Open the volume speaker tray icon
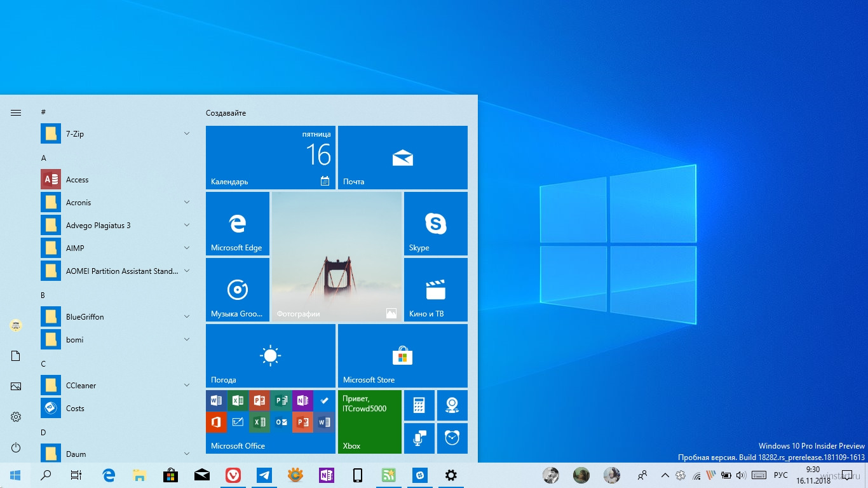 tap(740, 475)
